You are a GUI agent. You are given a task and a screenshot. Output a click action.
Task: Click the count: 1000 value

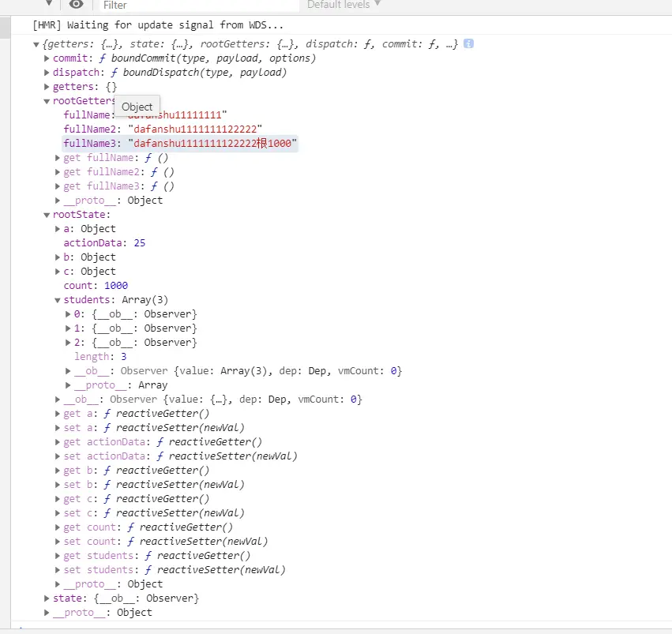pos(116,286)
